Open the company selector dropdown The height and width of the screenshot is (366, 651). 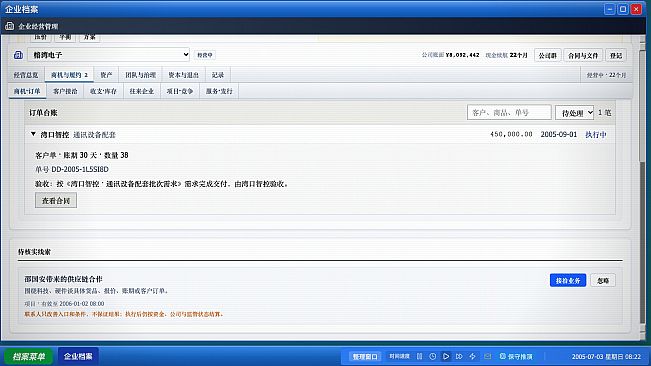[109, 55]
